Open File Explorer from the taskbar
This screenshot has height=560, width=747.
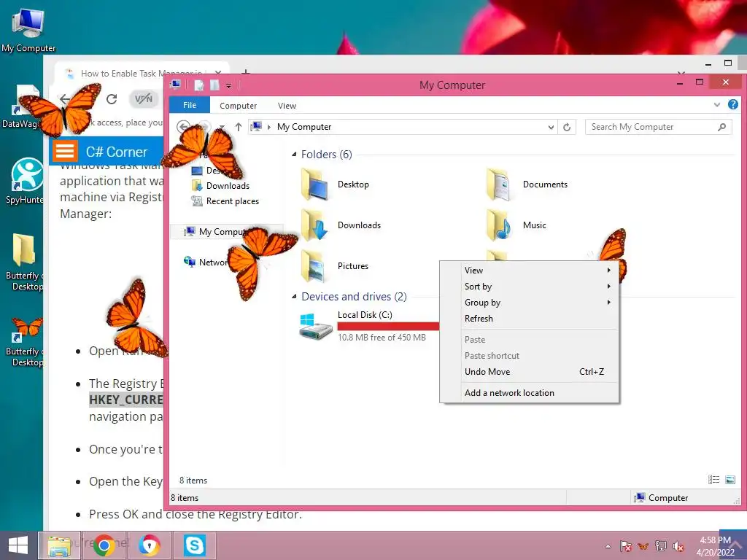(x=58, y=545)
